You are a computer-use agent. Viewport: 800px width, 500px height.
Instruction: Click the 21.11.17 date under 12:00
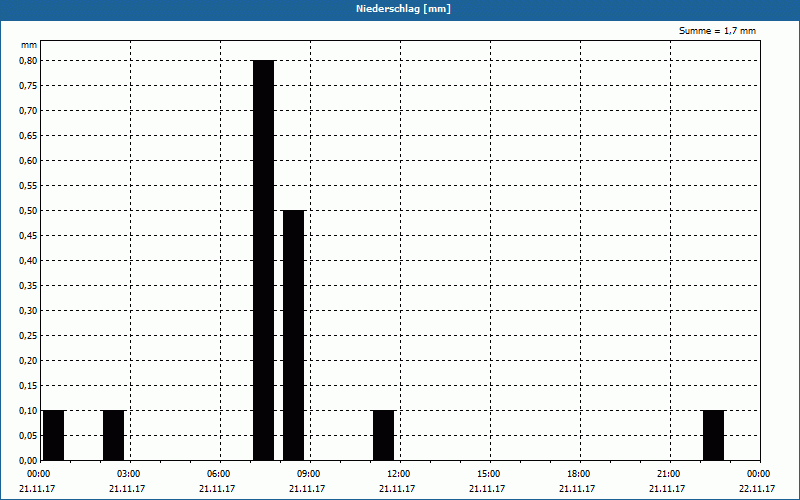coord(397,489)
